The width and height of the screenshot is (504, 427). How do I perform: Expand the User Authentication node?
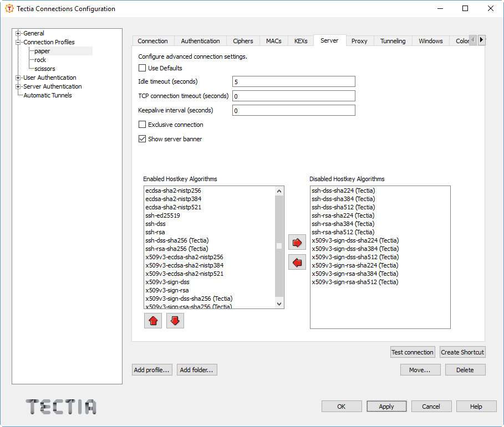pyautogui.click(x=17, y=78)
